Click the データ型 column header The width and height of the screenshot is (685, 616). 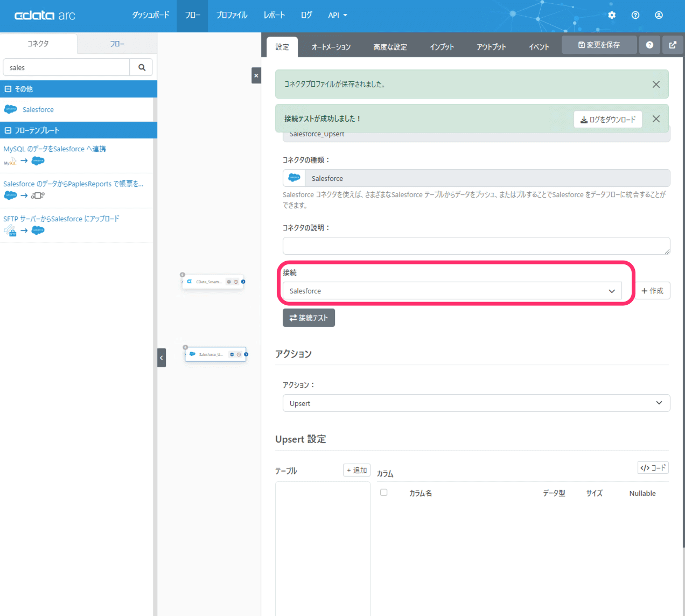tap(554, 493)
